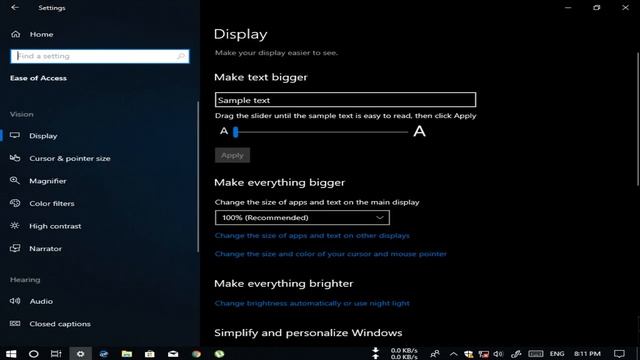Open link to change size on other displays
This screenshot has height=360, width=640.
[312, 236]
